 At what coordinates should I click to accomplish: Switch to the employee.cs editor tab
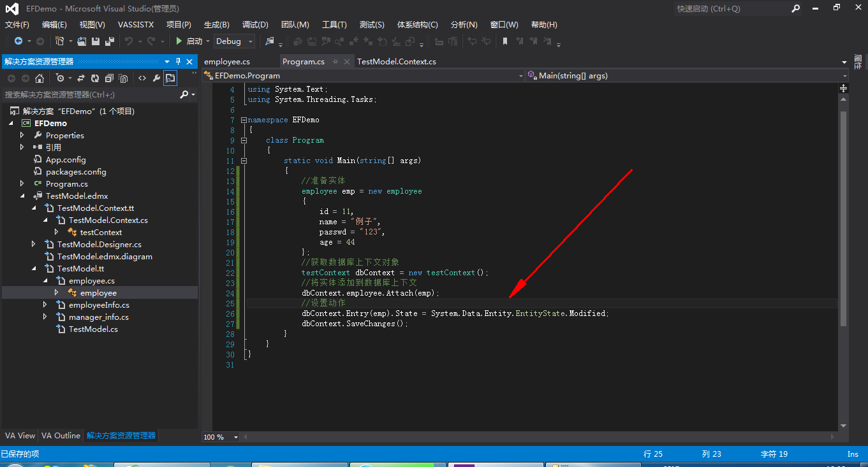[227, 62]
